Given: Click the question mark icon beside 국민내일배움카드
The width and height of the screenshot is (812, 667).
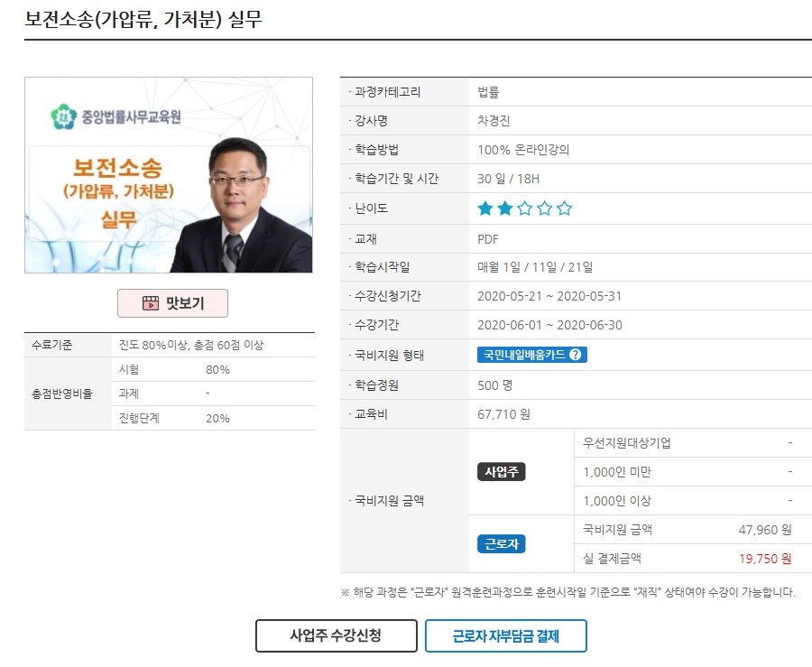Looking at the screenshot, I should (575, 355).
